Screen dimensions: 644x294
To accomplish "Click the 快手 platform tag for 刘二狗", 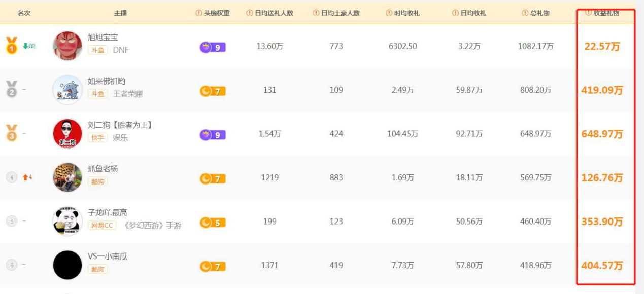I will coord(97,138).
